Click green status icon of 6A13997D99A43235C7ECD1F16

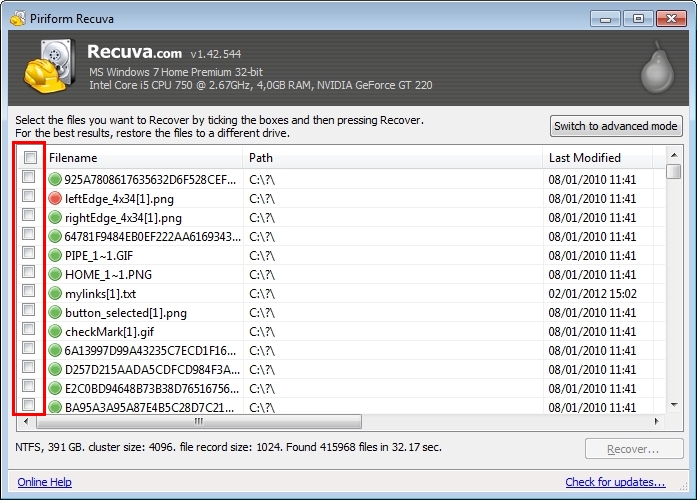click(55, 350)
